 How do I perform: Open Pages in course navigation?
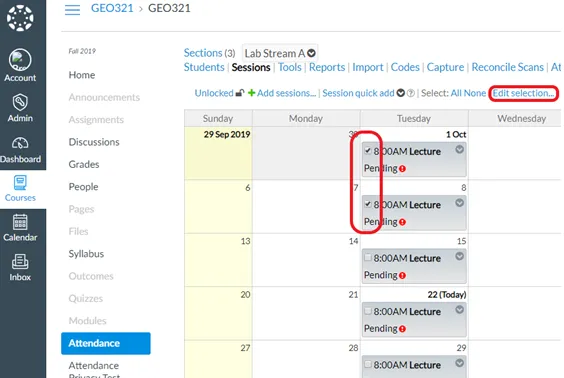(81, 209)
